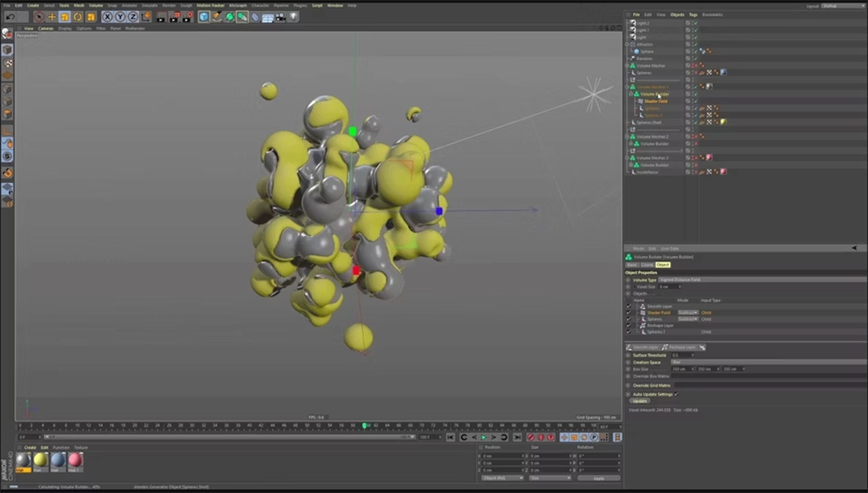Toggle the enable checkmark for Light.2
The width and height of the screenshot is (868, 493).
695,23
